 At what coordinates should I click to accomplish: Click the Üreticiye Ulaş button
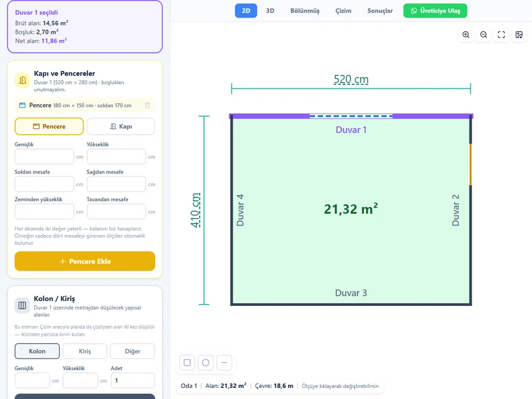(x=436, y=11)
